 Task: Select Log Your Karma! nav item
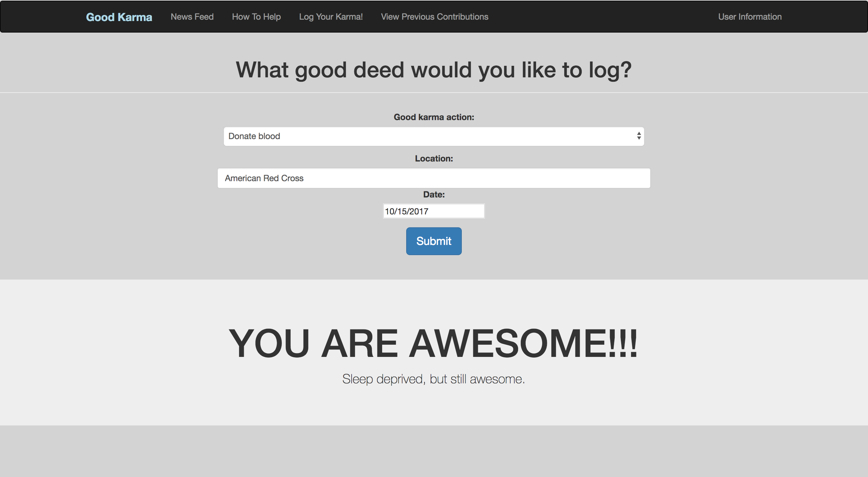pyautogui.click(x=331, y=17)
